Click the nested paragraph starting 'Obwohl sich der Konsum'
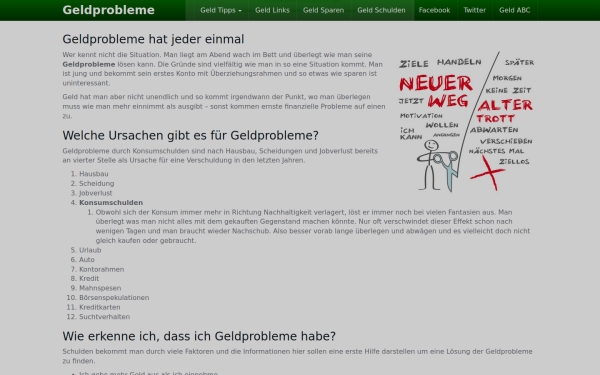Viewport: 600px width, 375px height. (313, 226)
